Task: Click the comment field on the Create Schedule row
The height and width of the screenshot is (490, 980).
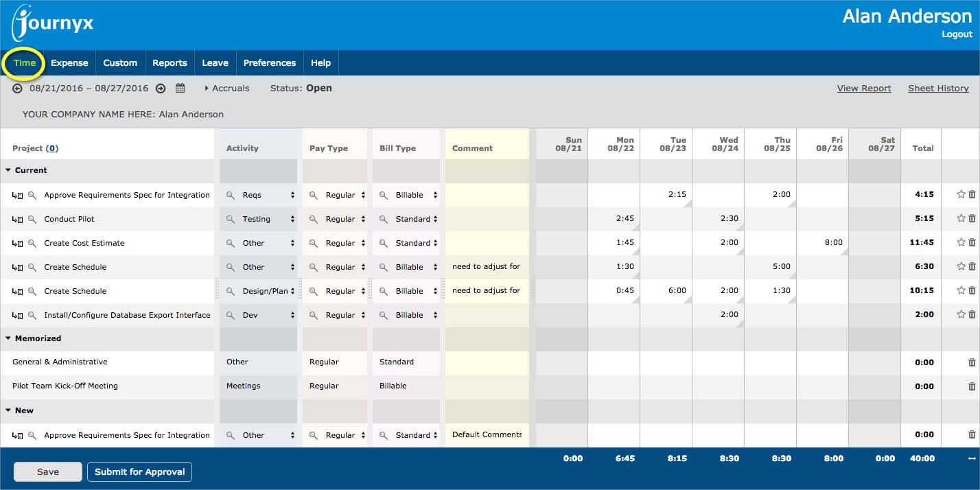Action: click(x=487, y=266)
